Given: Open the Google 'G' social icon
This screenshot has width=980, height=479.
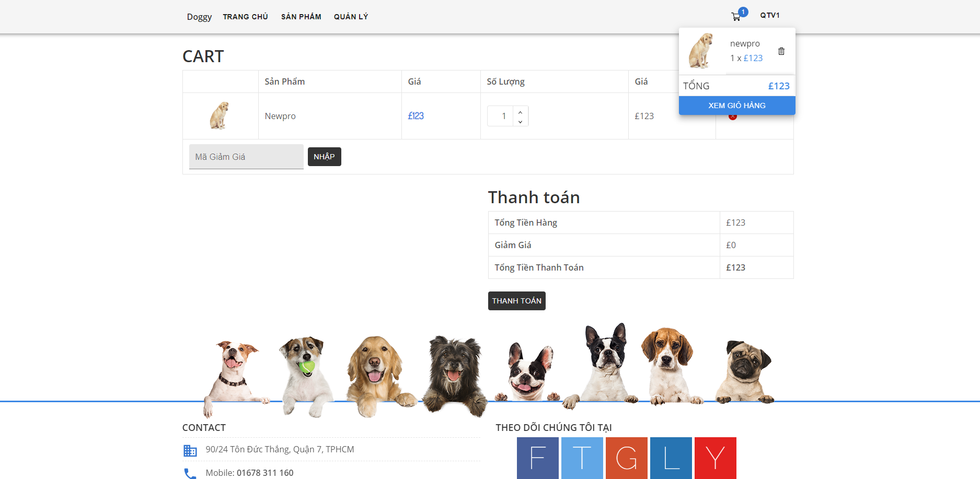Looking at the screenshot, I should pos(626,458).
